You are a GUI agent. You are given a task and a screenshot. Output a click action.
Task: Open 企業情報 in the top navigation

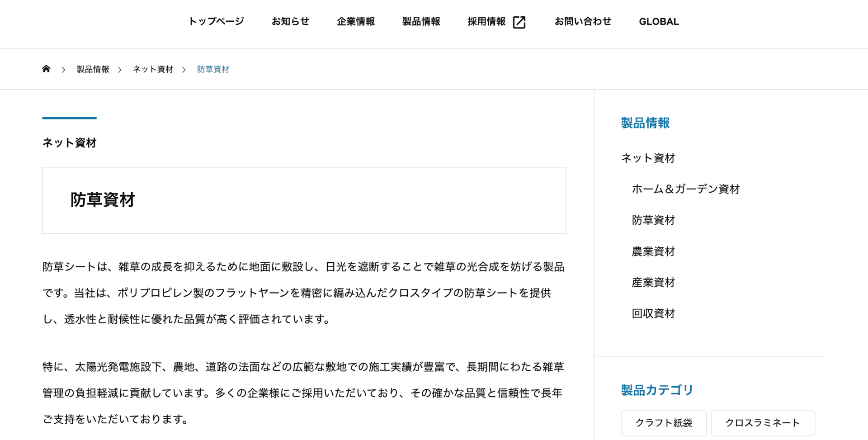356,21
